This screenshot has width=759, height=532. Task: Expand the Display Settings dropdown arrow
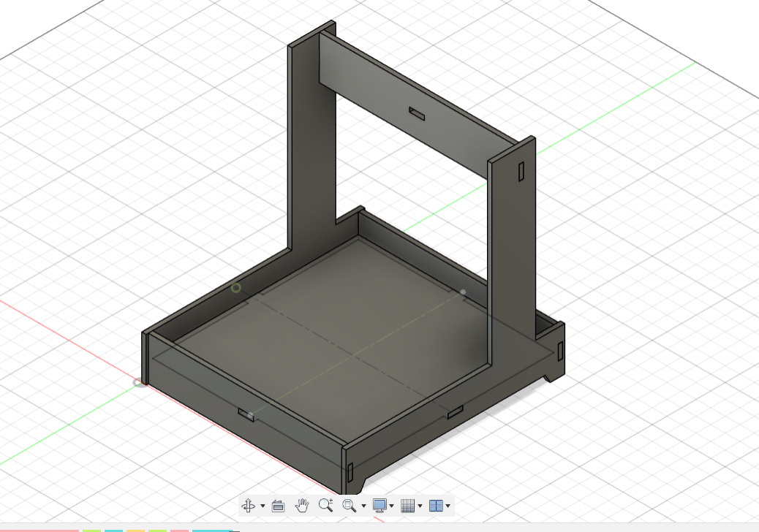pos(392,506)
